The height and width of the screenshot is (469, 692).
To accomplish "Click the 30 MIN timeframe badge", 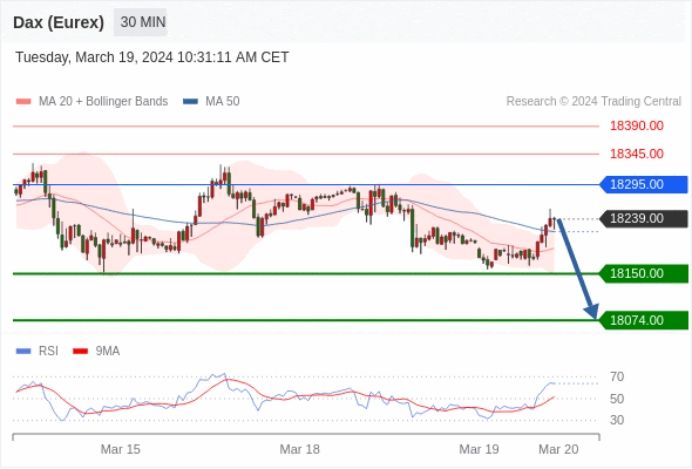I will coord(140,22).
